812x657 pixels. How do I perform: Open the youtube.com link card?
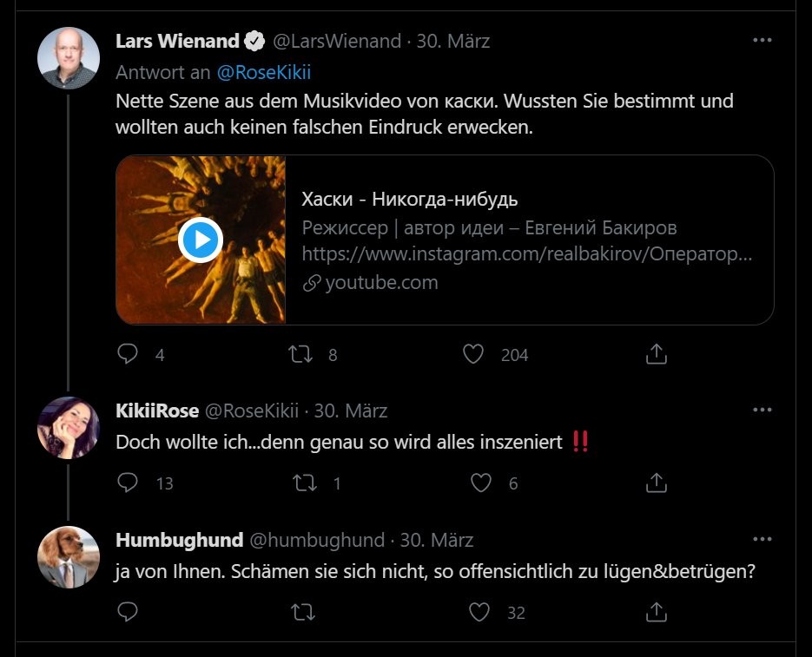[x=528, y=240]
